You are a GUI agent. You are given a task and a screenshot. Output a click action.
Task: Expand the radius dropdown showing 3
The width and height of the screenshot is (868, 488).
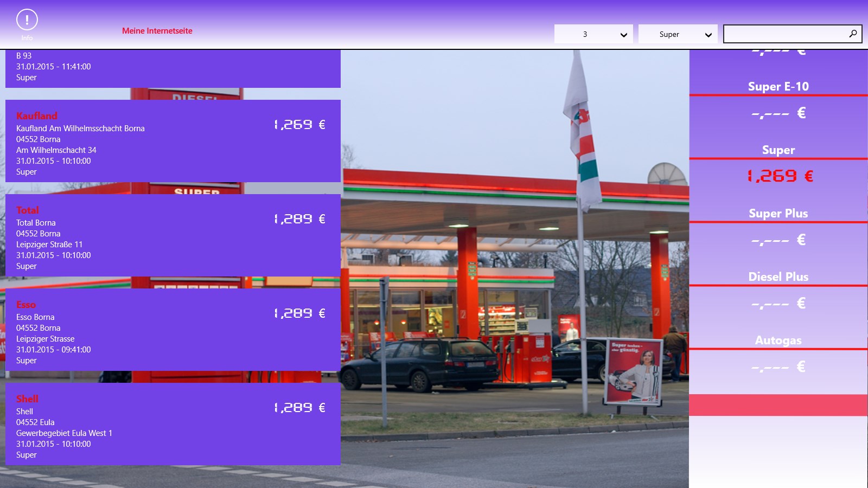[x=593, y=34]
